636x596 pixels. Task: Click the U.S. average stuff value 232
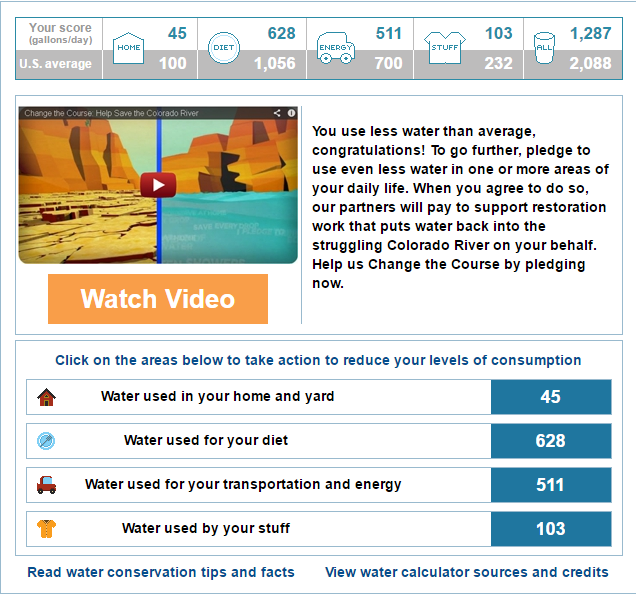498,63
